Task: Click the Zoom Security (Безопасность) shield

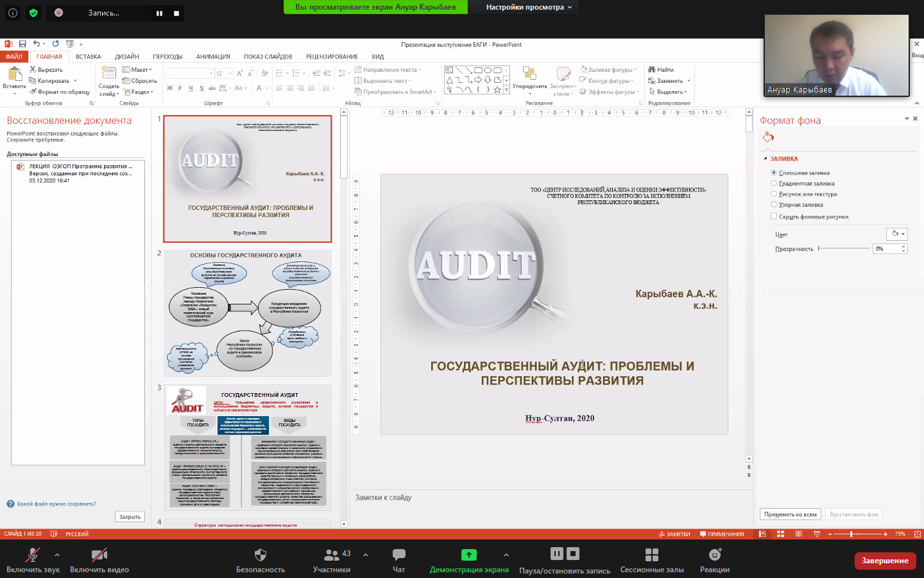Action: tap(261, 560)
